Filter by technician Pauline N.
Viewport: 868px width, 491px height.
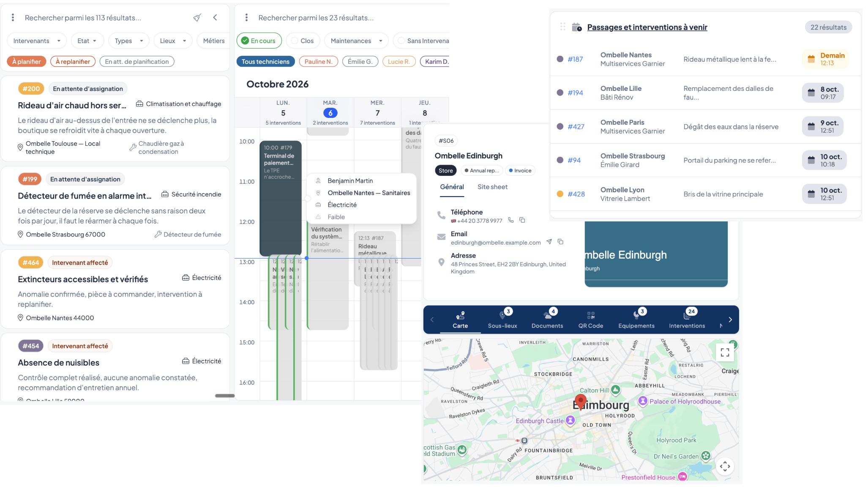click(x=319, y=62)
